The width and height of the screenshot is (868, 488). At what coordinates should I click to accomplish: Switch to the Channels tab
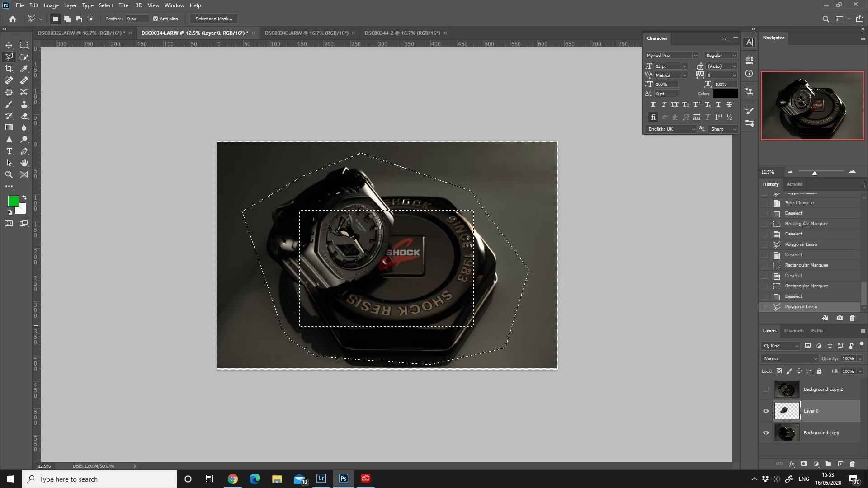[793, 331]
